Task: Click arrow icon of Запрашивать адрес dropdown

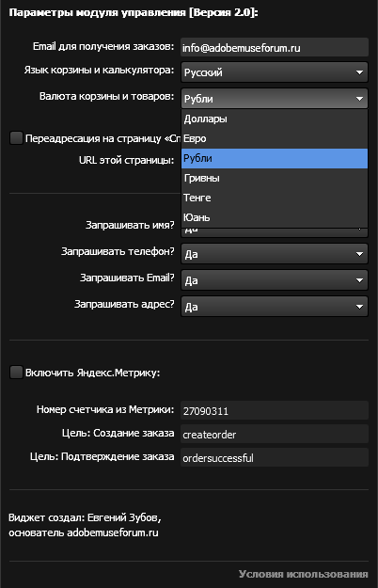Action: (x=359, y=307)
